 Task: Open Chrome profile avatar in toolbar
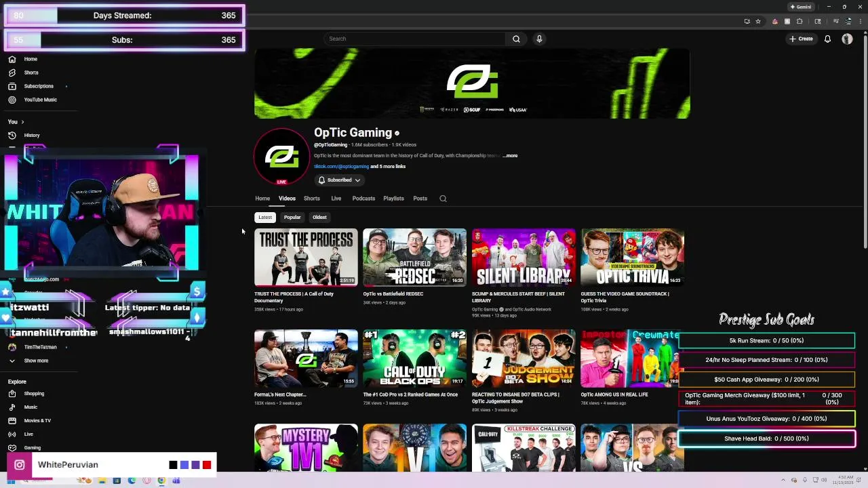(848, 21)
